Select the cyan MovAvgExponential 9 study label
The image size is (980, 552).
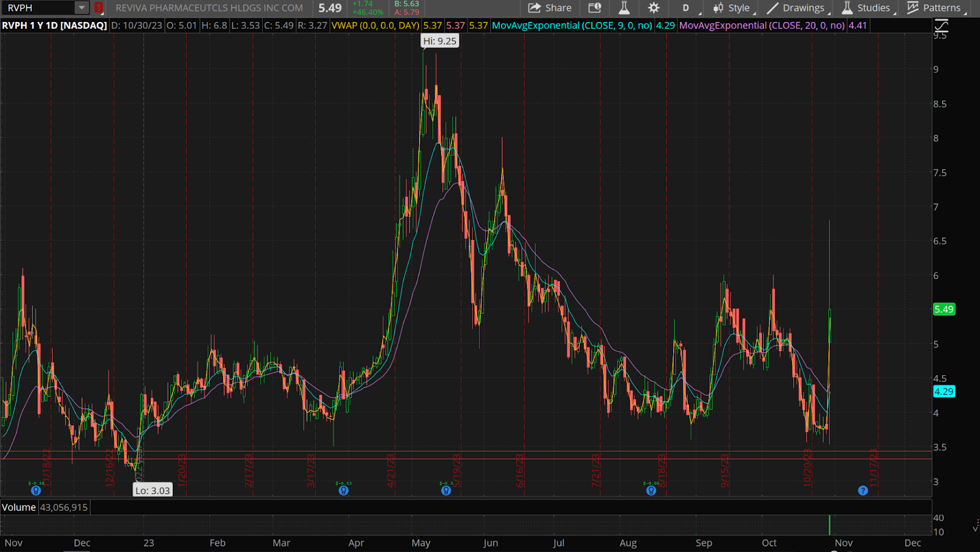(572, 26)
